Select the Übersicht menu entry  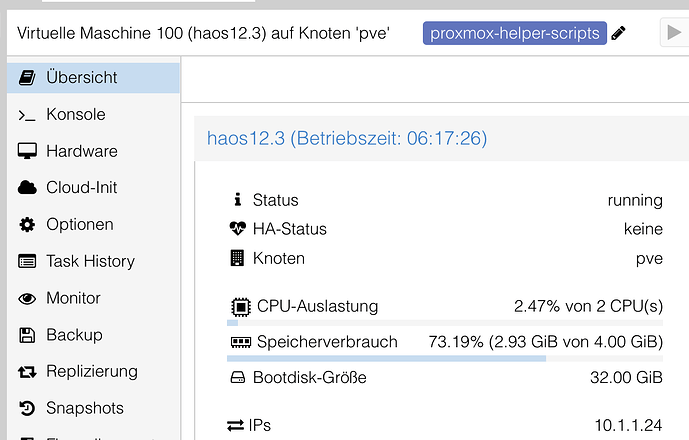tap(93, 78)
